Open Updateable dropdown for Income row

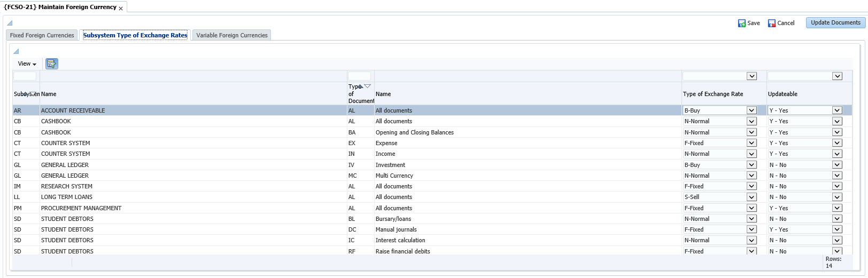coord(837,154)
